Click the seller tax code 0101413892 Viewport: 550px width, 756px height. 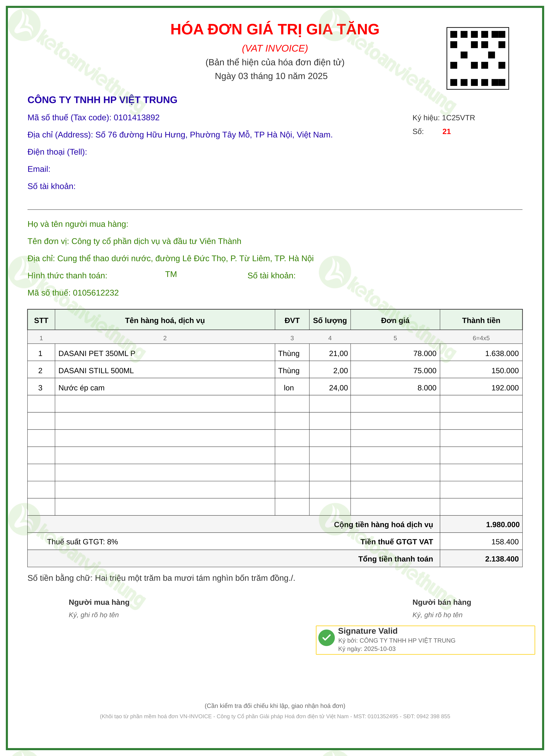click(x=136, y=118)
